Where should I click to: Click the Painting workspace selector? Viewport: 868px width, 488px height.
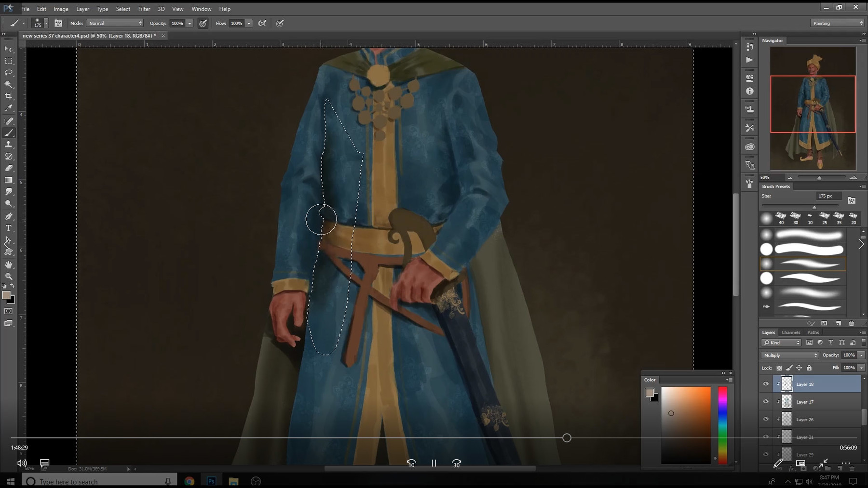pos(837,23)
